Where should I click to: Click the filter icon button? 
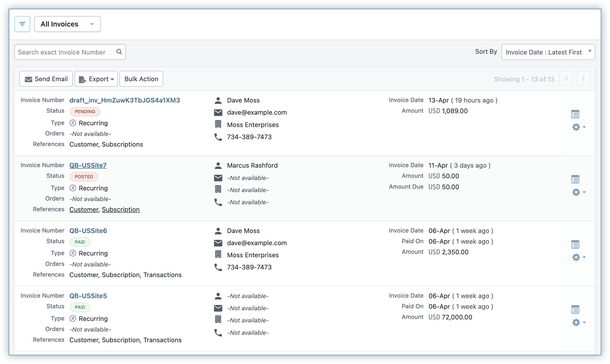pos(22,24)
